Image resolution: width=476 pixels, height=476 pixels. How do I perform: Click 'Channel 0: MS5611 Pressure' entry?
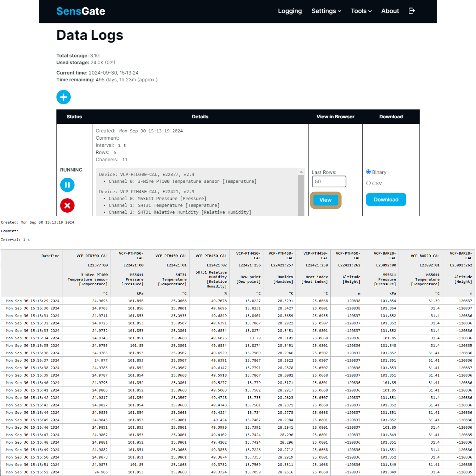click(x=157, y=199)
